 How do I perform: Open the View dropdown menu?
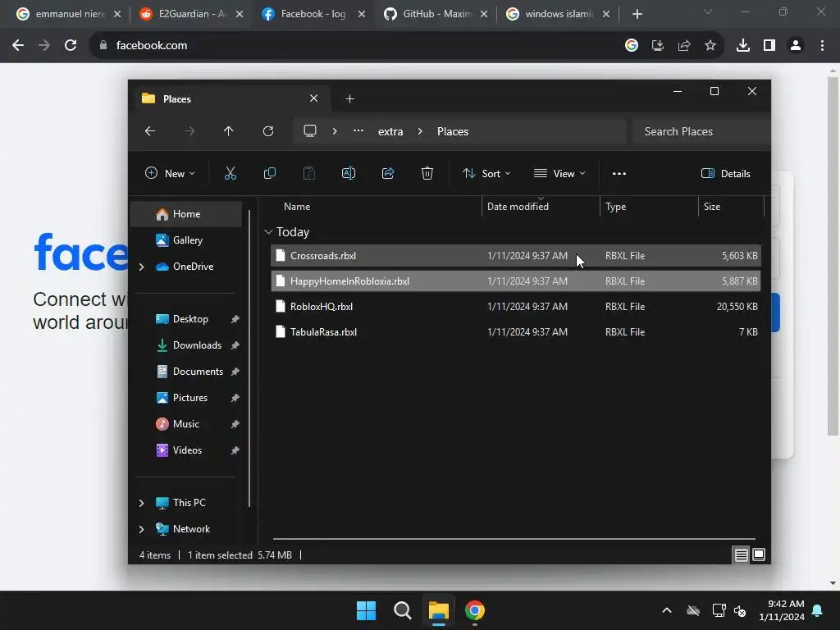pyautogui.click(x=559, y=174)
